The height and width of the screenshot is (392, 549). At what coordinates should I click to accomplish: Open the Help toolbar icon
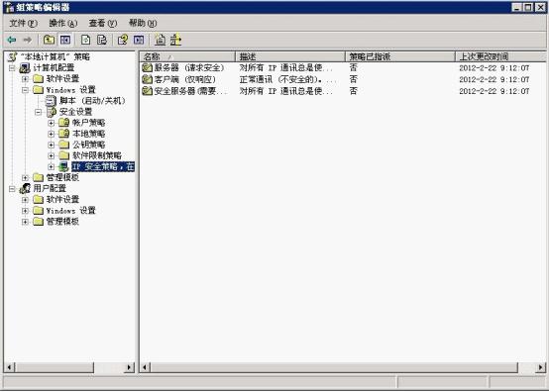pyautogui.click(x=123, y=40)
